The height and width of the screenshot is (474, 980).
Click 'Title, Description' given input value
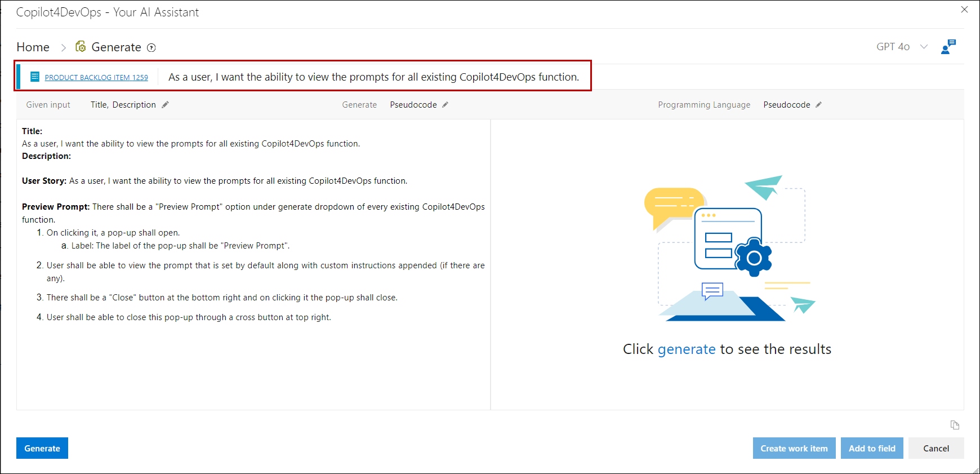click(123, 105)
